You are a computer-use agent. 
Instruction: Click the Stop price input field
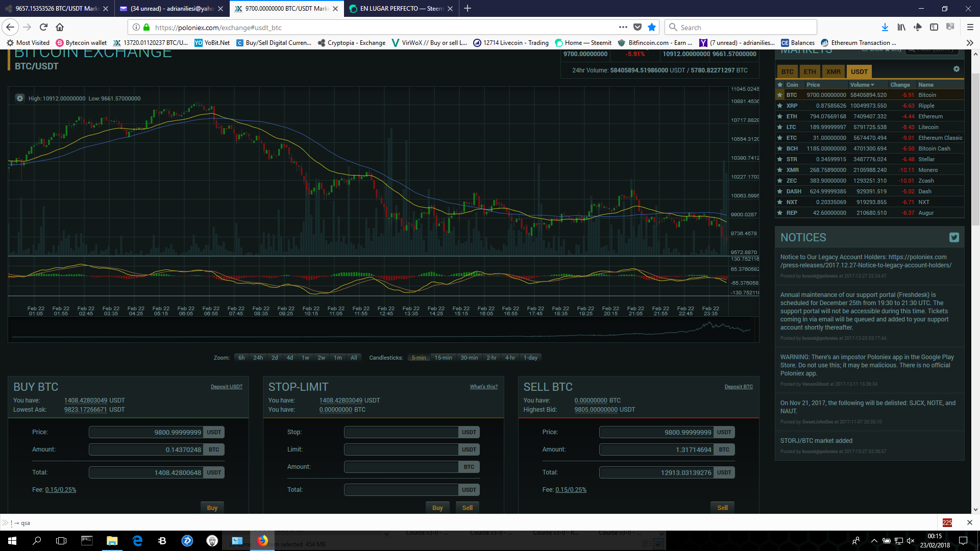401,432
